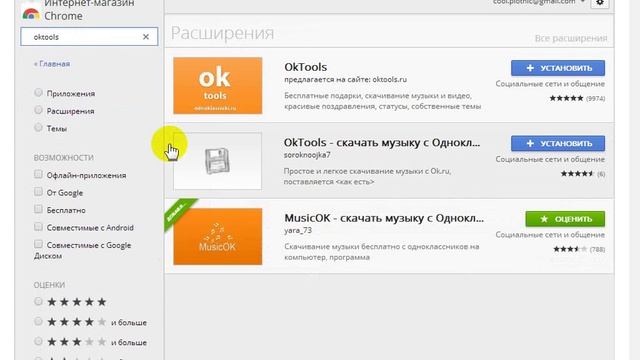Image resolution: width=640 pixels, height=360 pixels.
Task: Select the Приложения radio button
Action: [38, 93]
